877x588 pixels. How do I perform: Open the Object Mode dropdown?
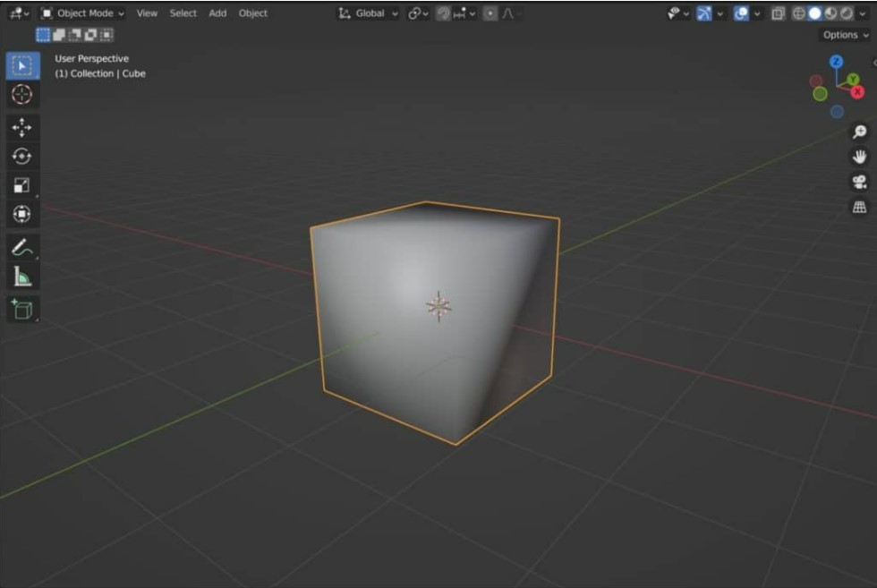tap(83, 13)
